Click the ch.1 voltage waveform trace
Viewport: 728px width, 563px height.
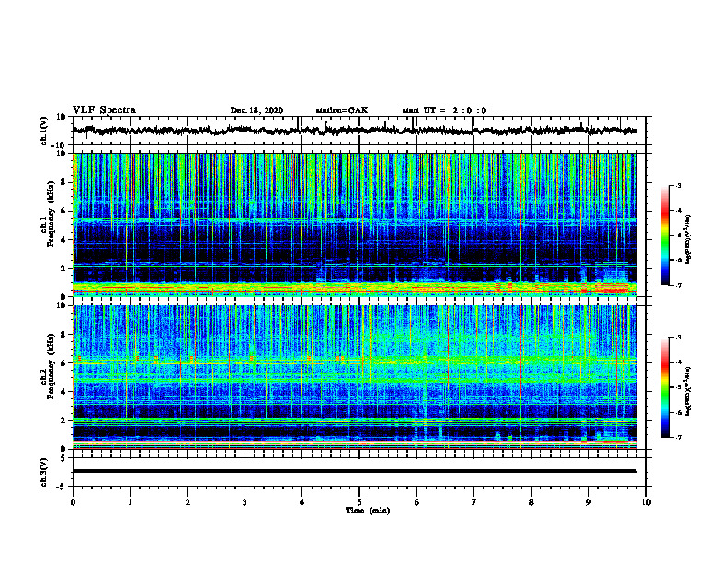coord(354,131)
